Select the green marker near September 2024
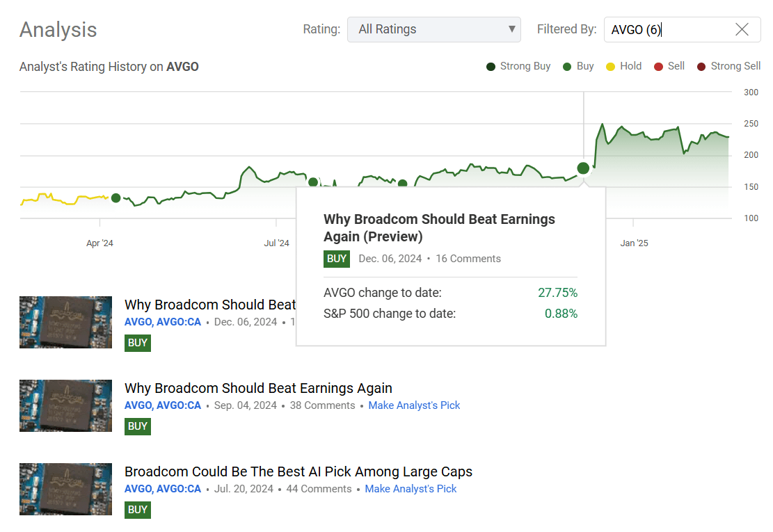Screen dimensions: 773x532 [403, 183]
